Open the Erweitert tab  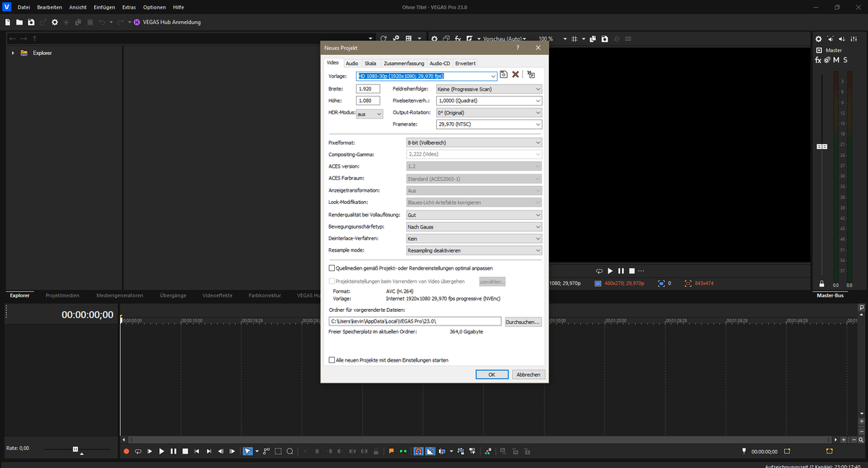465,64
